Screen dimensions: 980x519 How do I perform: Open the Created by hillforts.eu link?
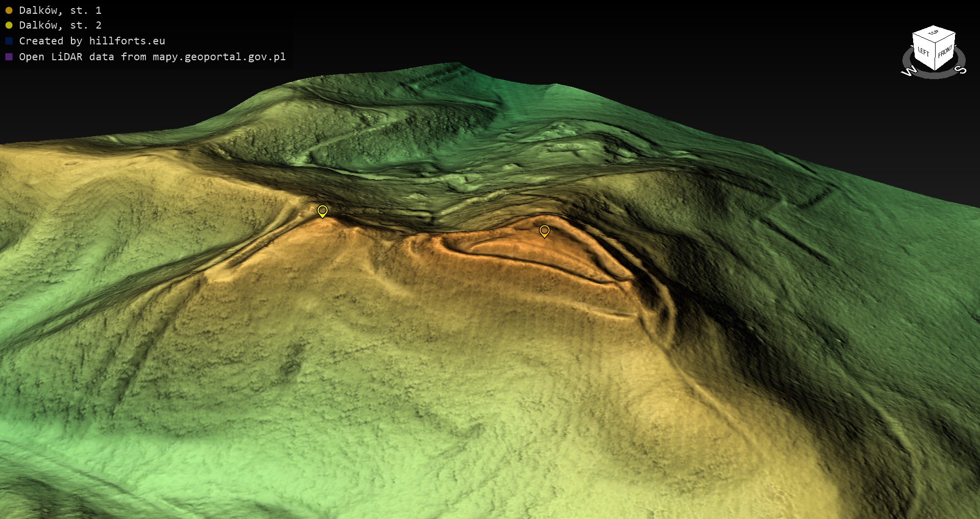point(92,41)
